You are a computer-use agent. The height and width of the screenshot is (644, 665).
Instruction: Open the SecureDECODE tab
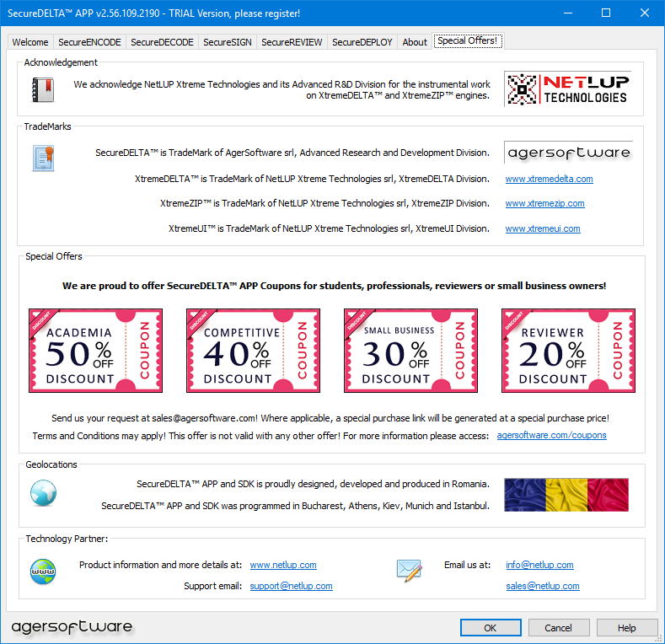click(x=162, y=42)
